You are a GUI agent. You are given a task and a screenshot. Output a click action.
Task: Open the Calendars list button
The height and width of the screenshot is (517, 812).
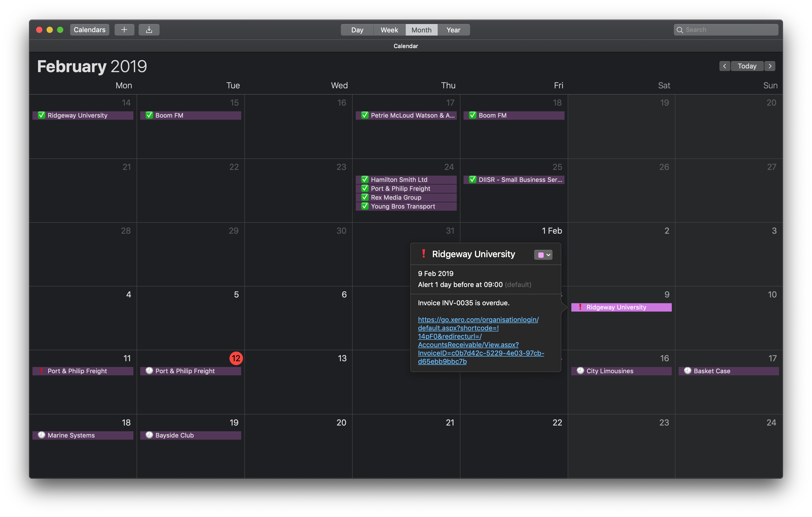click(89, 30)
